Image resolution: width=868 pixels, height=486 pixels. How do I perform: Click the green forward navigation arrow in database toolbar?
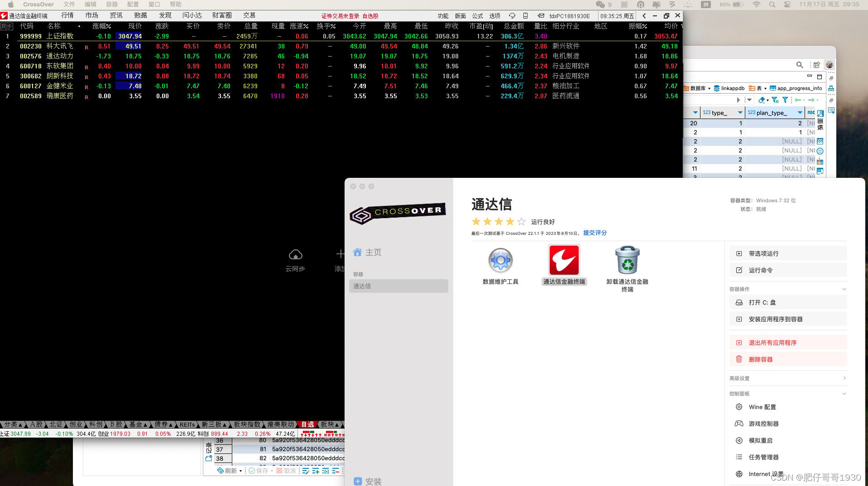coord(811,100)
